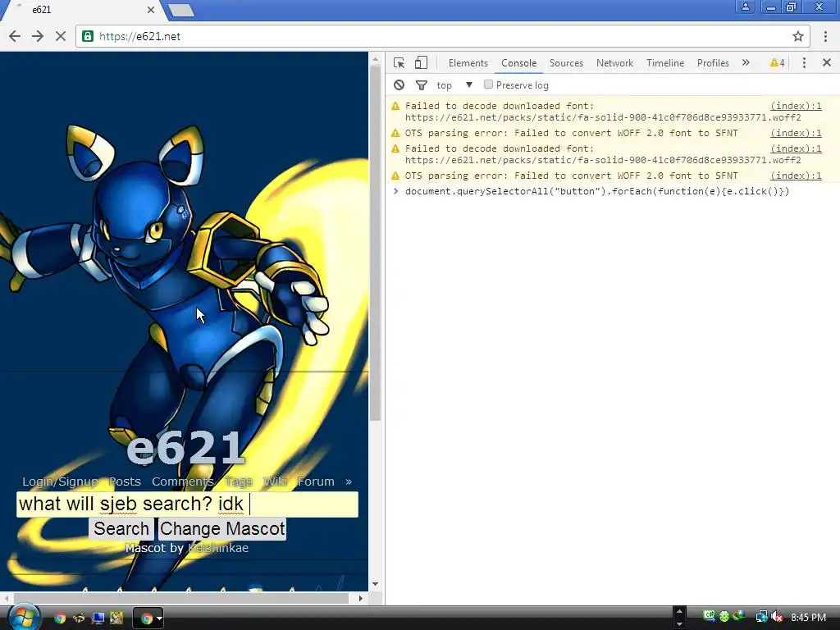
Task: Toggle DevTools device toolbar mode
Action: click(421, 62)
